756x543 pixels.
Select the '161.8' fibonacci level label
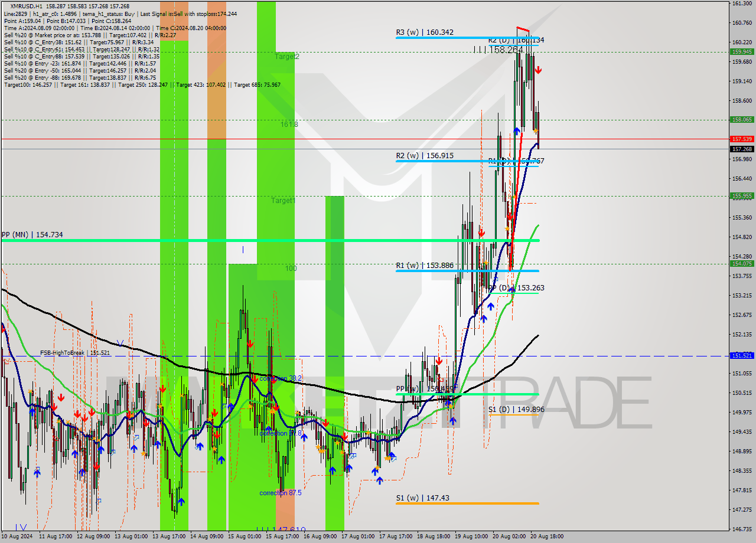click(x=289, y=125)
